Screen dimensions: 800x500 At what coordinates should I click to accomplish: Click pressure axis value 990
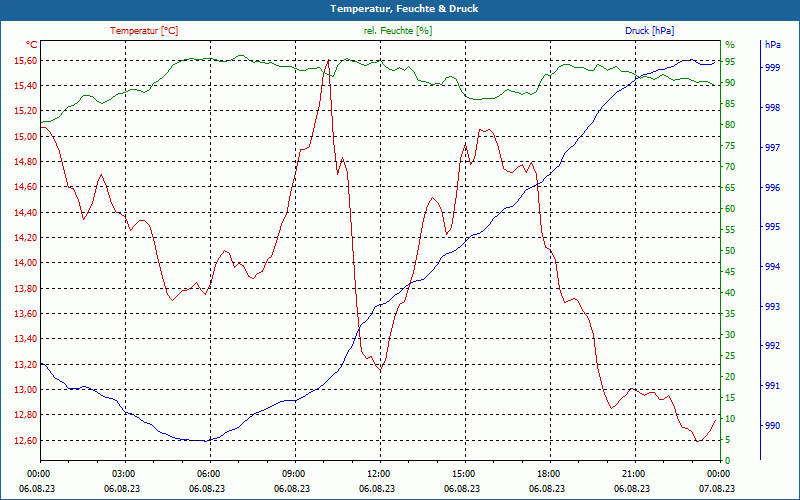pos(772,426)
